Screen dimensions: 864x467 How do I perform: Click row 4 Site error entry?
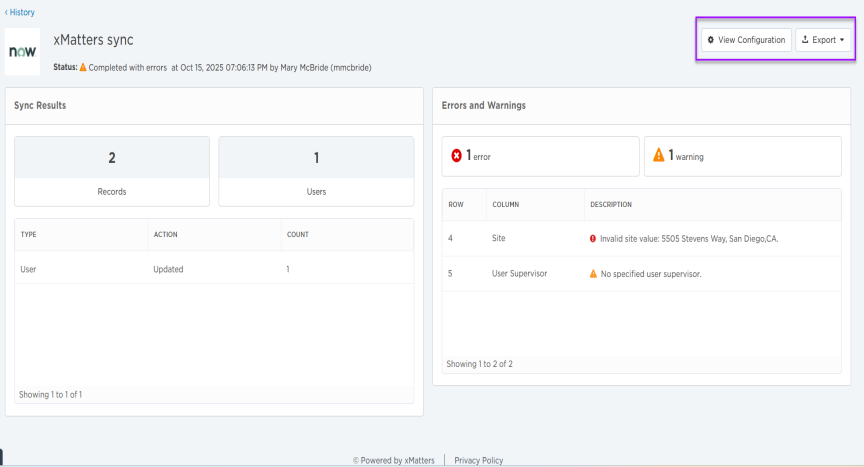tap(640, 239)
